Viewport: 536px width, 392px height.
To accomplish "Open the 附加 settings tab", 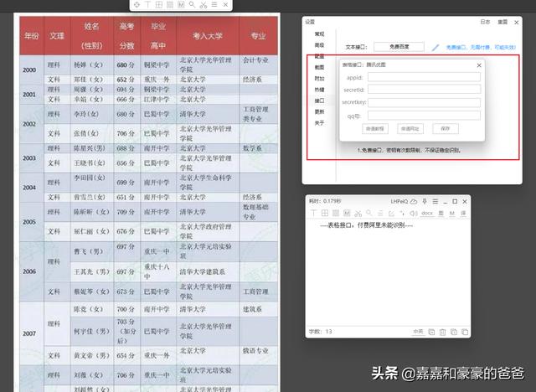I will [x=319, y=79].
